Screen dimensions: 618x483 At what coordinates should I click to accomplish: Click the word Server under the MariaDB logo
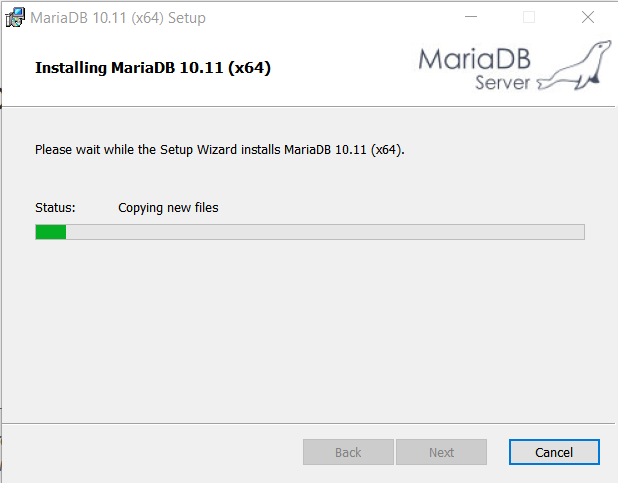502,83
